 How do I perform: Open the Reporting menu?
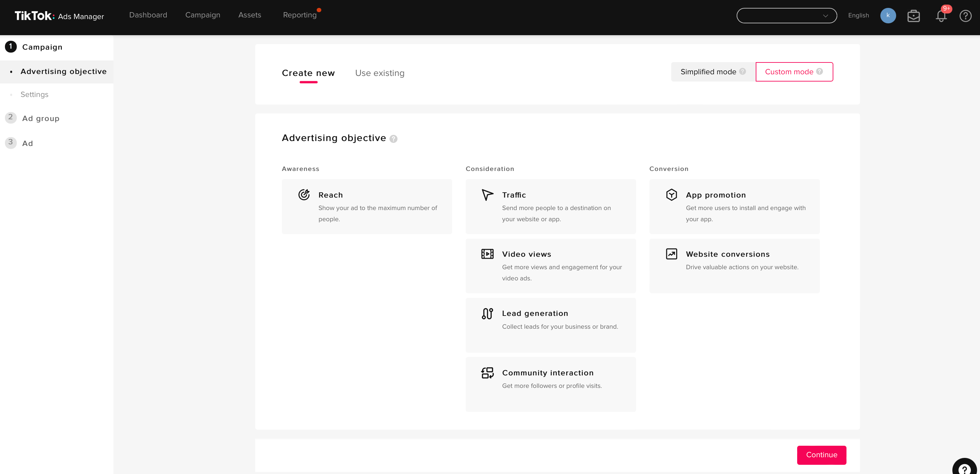tap(299, 15)
